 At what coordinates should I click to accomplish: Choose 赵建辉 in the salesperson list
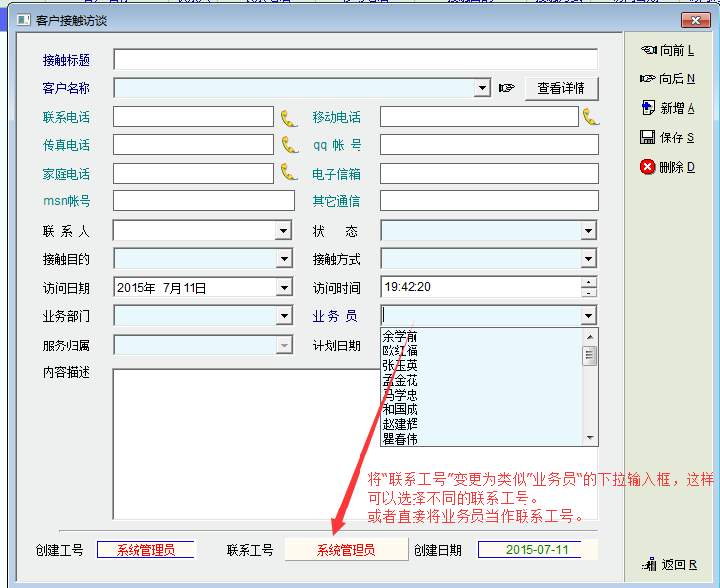(x=400, y=424)
